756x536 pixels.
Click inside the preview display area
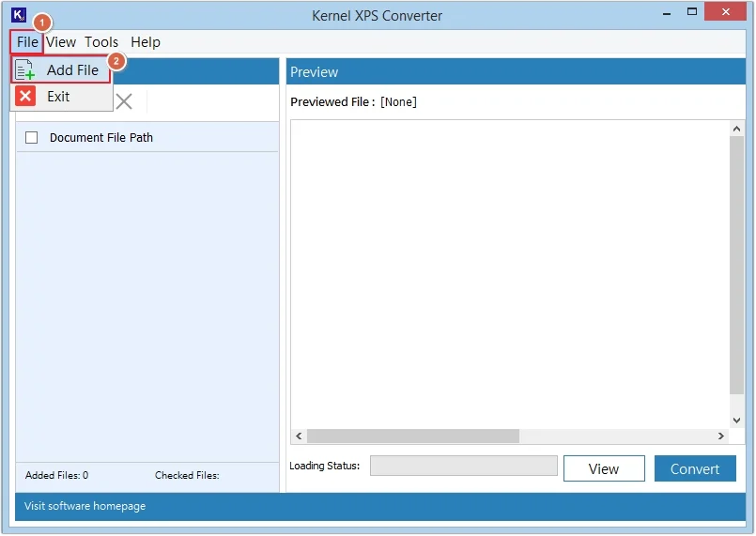click(x=510, y=275)
